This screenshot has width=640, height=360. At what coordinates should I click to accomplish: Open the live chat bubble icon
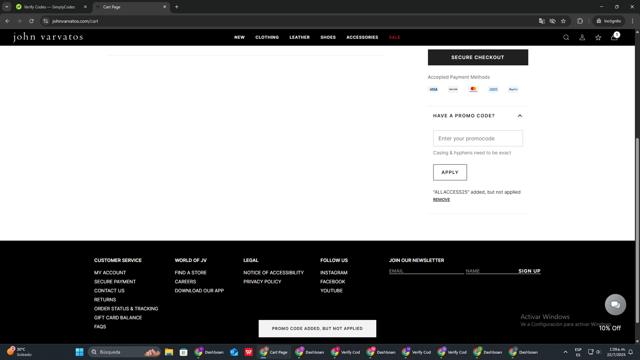[x=615, y=304]
